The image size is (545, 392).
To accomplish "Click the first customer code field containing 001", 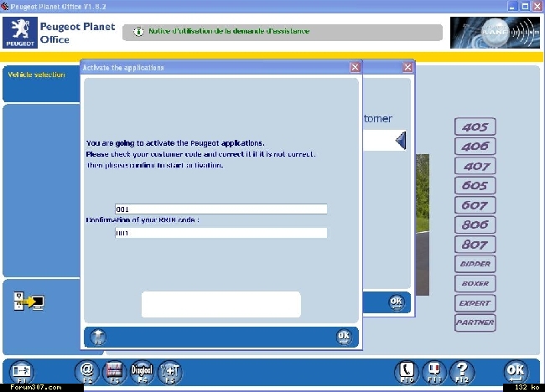I will pyautogui.click(x=221, y=209).
